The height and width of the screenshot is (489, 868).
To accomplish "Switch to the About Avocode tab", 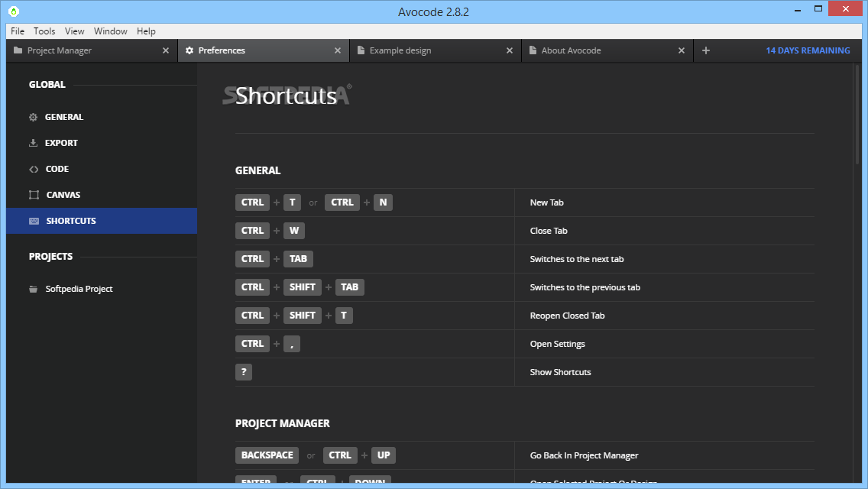I will pos(607,50).
